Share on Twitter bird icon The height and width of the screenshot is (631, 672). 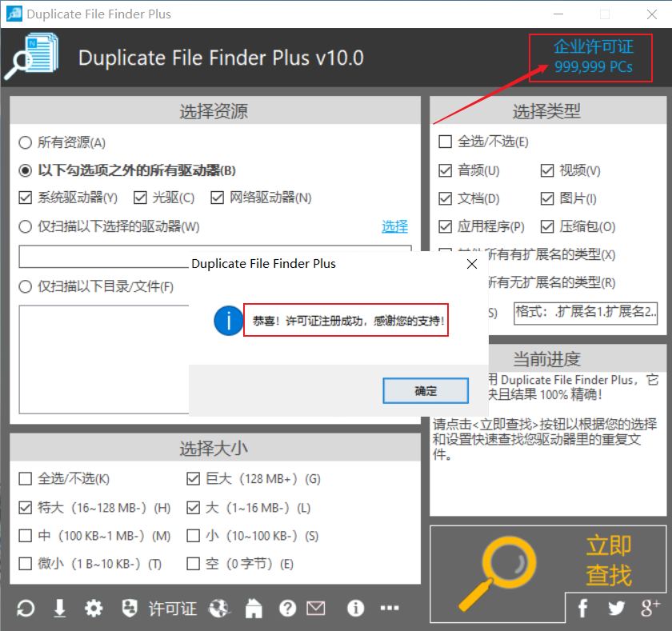tap(616, 609)
